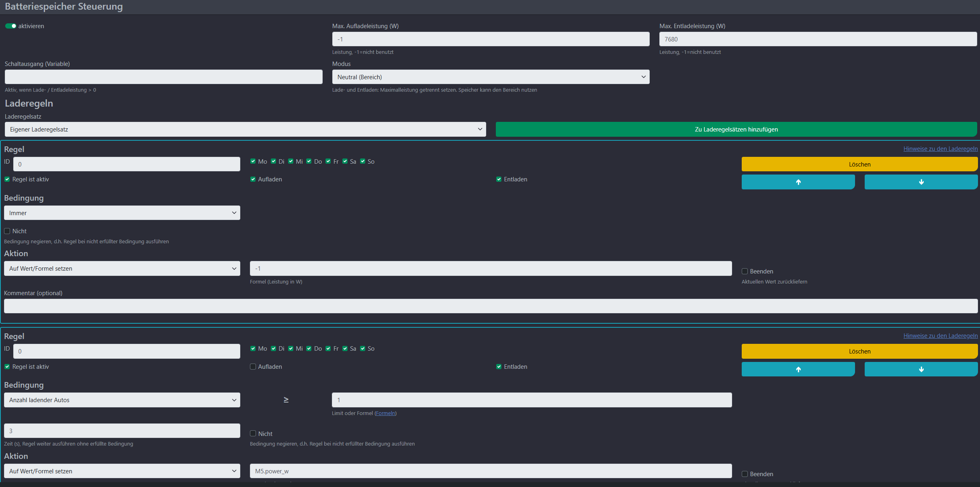Expand the 'Eigener Laderegelsatz' dropdown

245,129
